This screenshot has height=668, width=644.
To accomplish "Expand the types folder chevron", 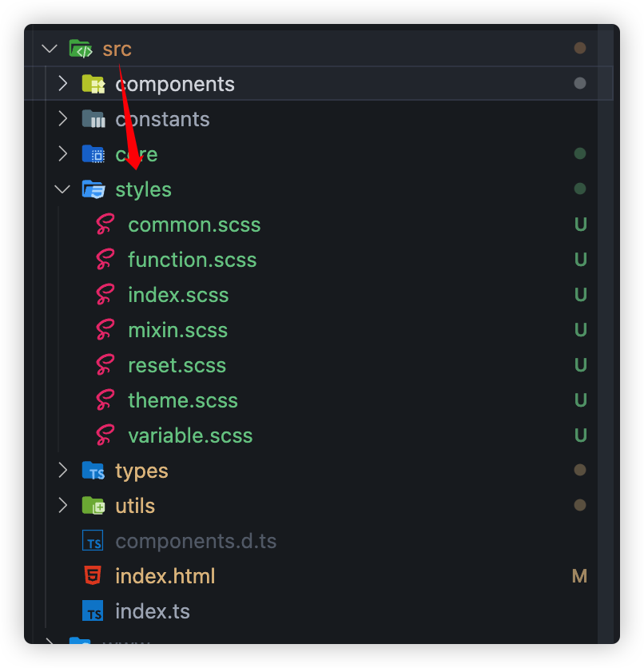I will tap(62, 471).
